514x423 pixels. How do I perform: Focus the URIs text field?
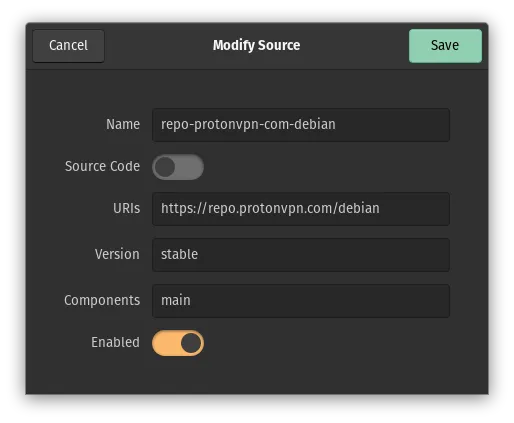(301, 209)
